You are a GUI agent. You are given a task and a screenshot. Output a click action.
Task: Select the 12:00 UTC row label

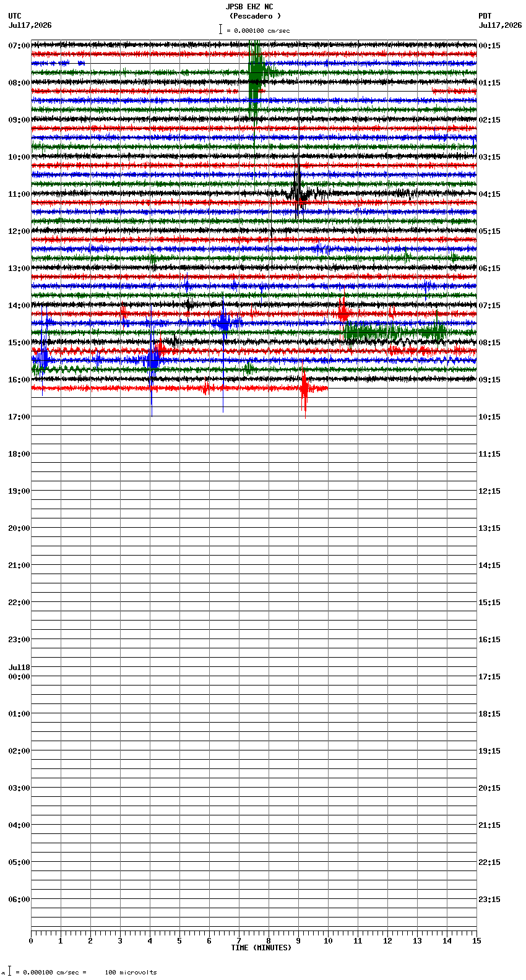click(x=19, y=231)
